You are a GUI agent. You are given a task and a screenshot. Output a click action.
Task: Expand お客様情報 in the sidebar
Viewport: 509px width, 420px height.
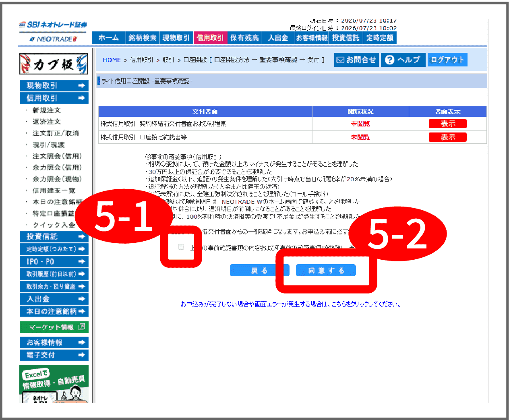[54, 343]
